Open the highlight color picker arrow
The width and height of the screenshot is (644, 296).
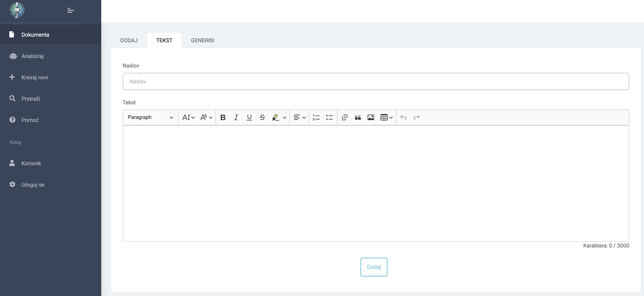[285, 117]
